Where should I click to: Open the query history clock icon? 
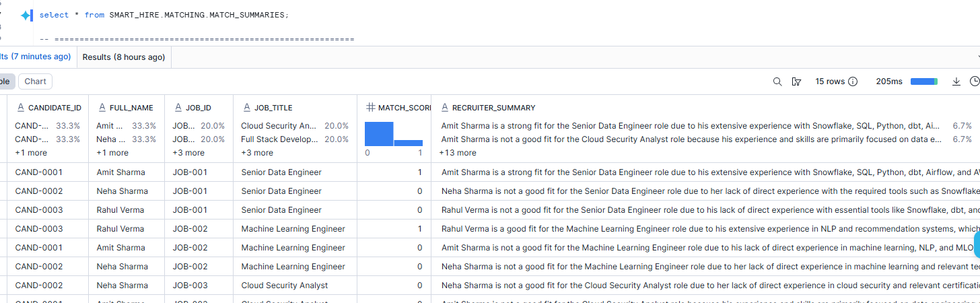pos(974,81)
